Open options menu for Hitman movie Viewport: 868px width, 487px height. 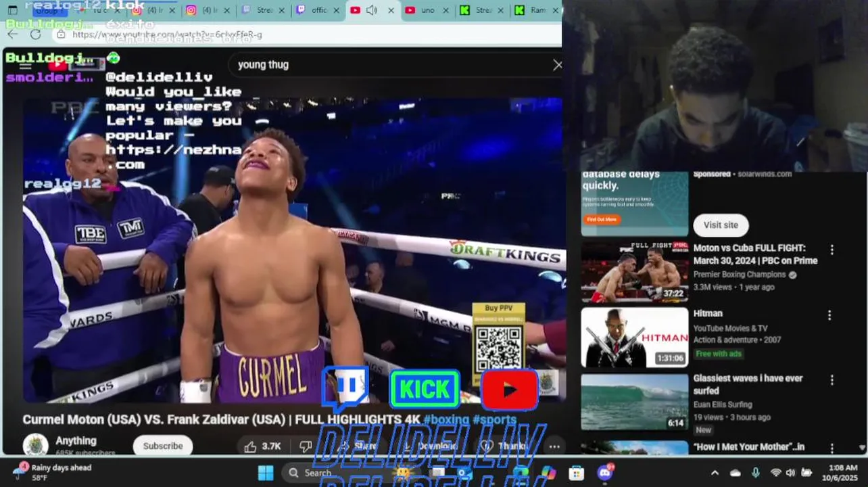(829, 315)
